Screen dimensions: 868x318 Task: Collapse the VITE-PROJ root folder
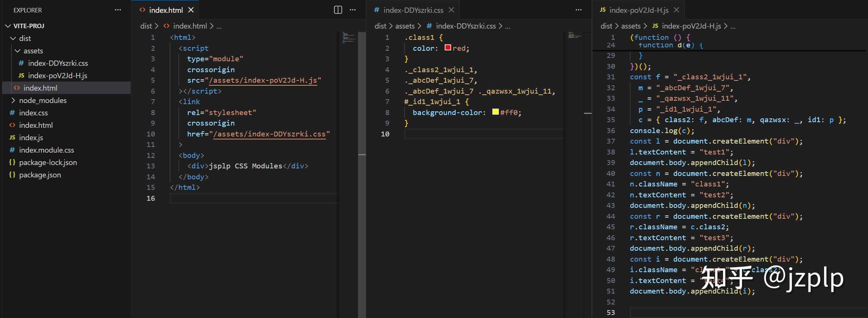pos(8,26)
